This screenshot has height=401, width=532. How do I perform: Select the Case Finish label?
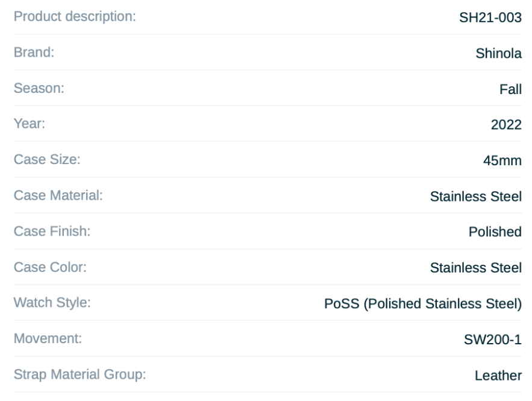coord(52,231)
